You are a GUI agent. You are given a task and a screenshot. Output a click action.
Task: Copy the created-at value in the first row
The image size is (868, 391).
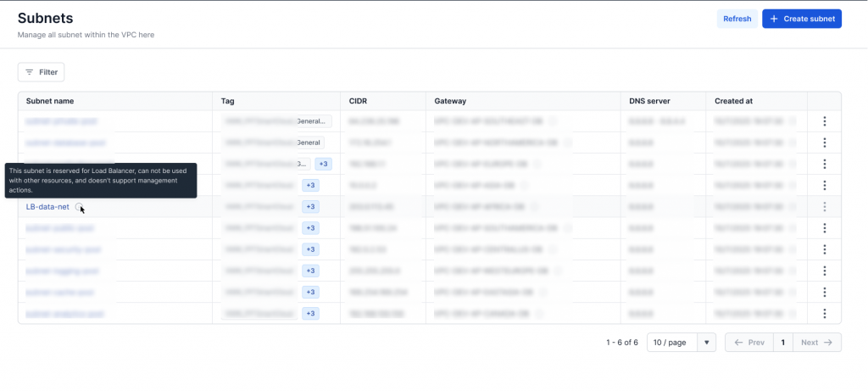(x=792, y=121)
